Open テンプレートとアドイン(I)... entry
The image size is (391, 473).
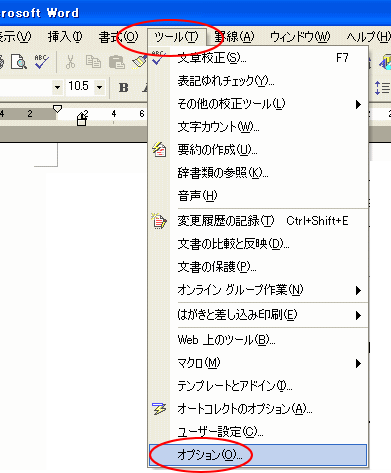(258, 386)
